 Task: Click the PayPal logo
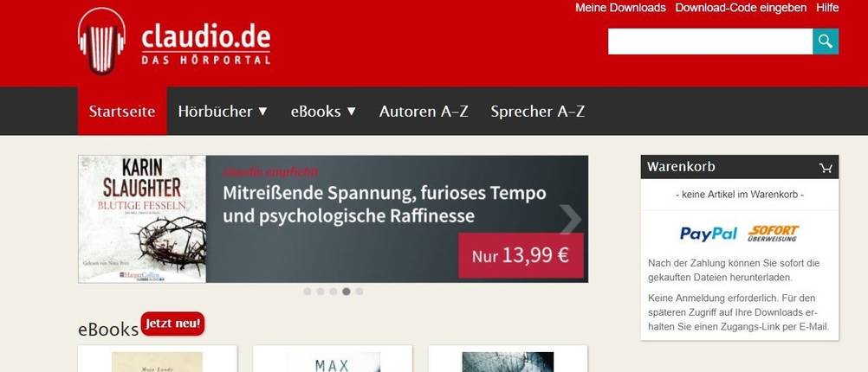point(708,234)
